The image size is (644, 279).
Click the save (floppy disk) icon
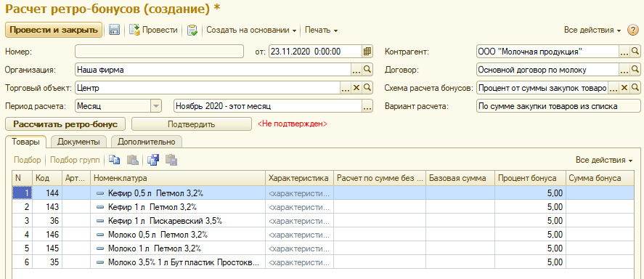(x=114, y=30)
